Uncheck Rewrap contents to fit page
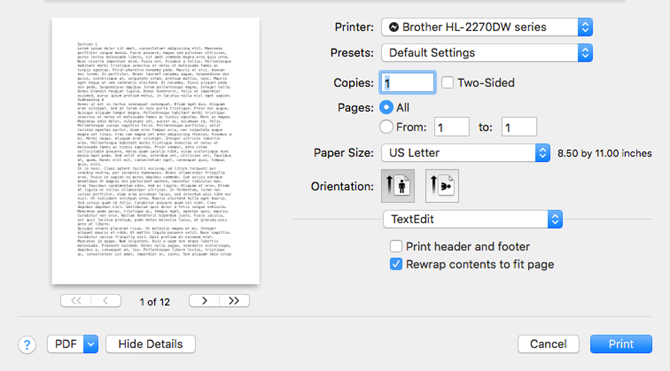 tap(396, 264)
